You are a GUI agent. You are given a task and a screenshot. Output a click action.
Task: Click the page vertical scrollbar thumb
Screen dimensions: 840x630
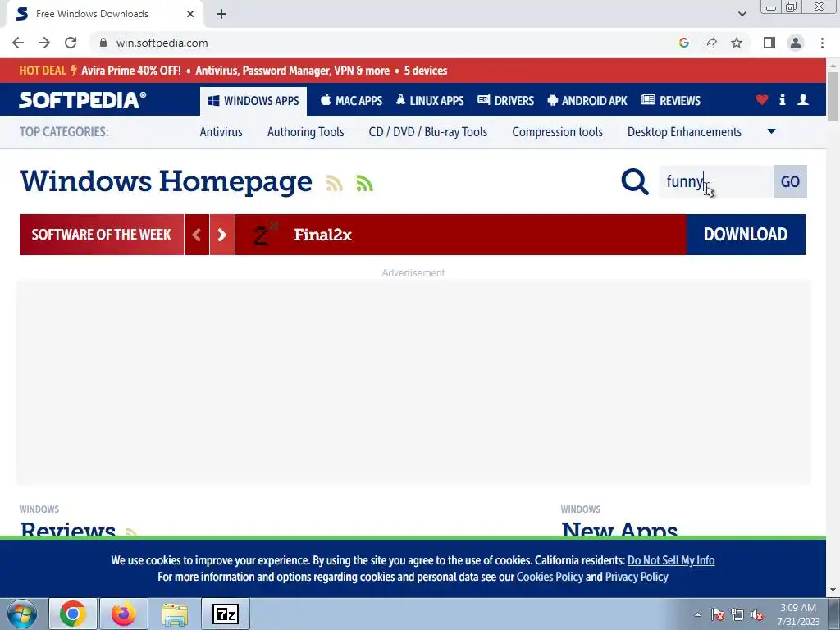(833, 97)
